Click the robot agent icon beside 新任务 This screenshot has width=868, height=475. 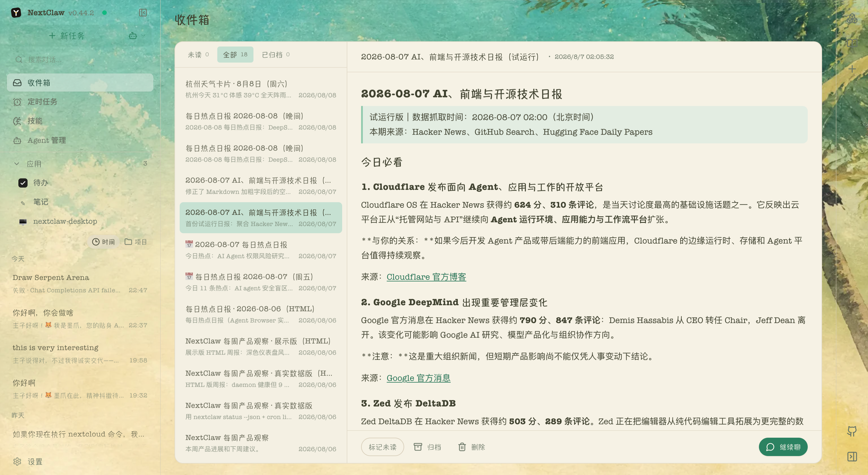tap(133, 36)
